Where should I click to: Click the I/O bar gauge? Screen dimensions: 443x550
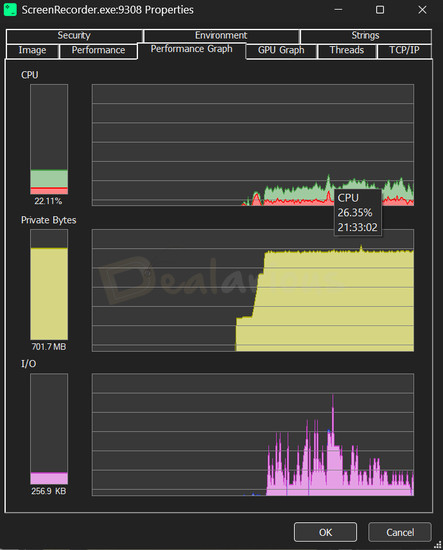pos(49,429)
